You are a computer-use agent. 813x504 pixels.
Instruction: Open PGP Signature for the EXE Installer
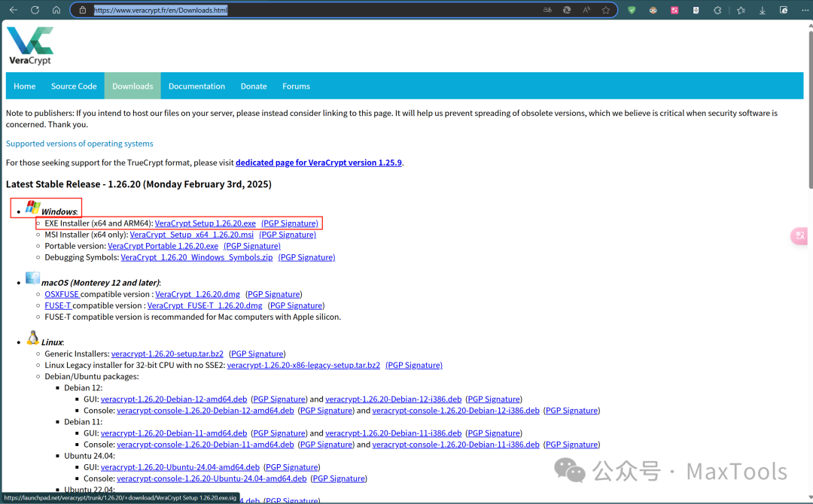[x=290, y=223]
